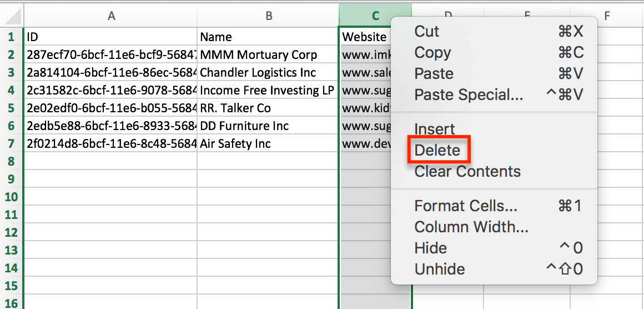Select row 3 header
This screenshot has height=309, width=644.
pyautogui.click(x=12, y=72)
